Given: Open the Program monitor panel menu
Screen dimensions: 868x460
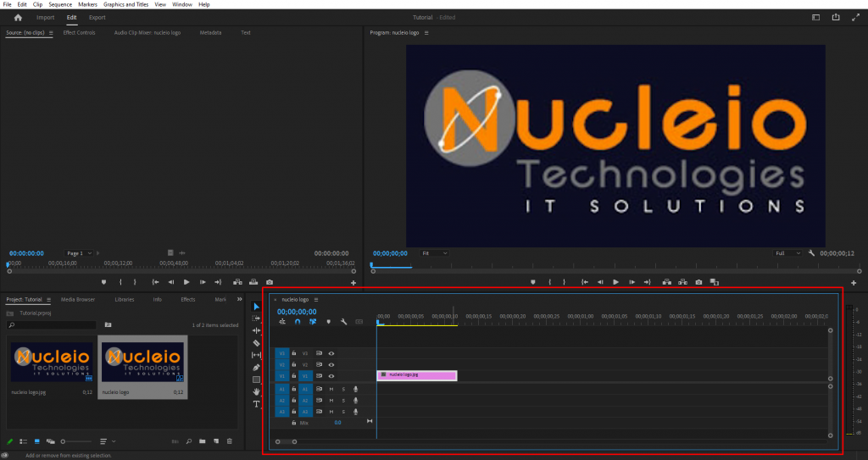Looking at the screenshot, I should point(426,33).
